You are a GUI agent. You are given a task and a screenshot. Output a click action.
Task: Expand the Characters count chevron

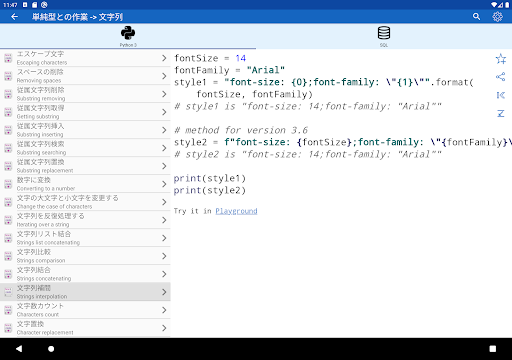point(164,310)
